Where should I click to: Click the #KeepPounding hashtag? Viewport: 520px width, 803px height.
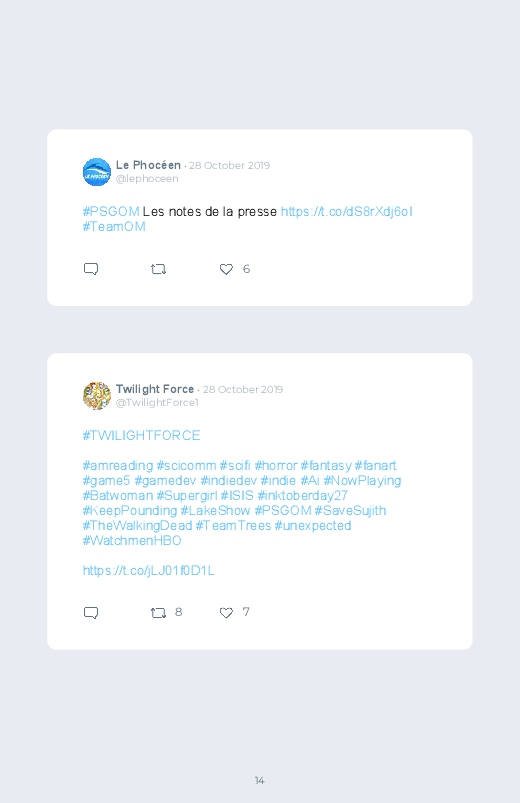[x=130, y=511]
